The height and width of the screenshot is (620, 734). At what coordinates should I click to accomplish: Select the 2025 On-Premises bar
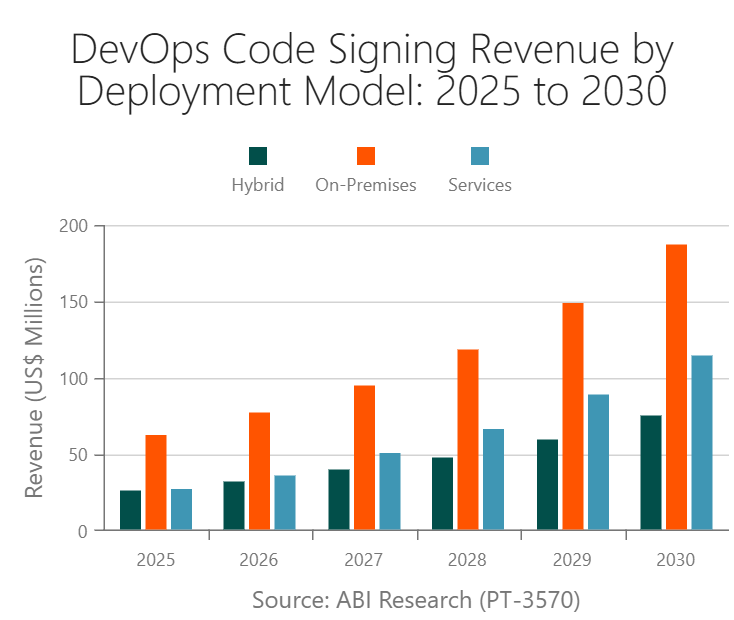click(x=156, y=482)
